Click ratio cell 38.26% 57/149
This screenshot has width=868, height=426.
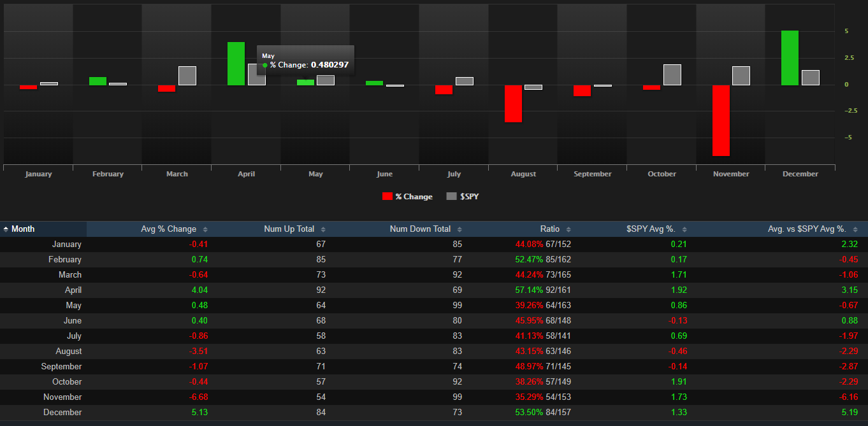point(544,382)
